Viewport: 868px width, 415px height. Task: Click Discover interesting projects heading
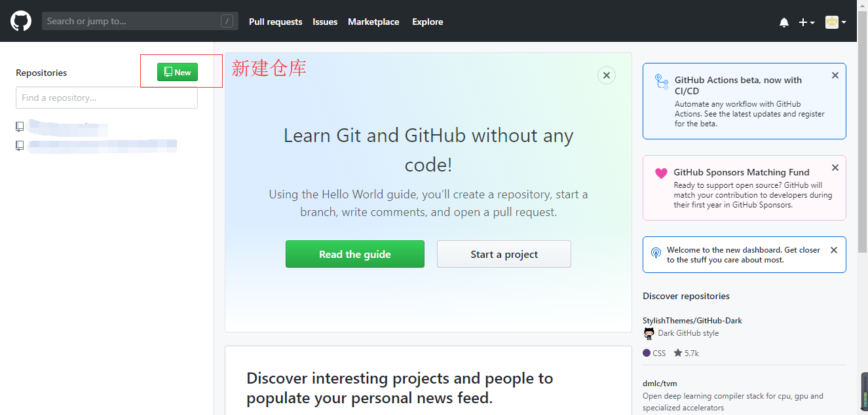pos(400,388)
